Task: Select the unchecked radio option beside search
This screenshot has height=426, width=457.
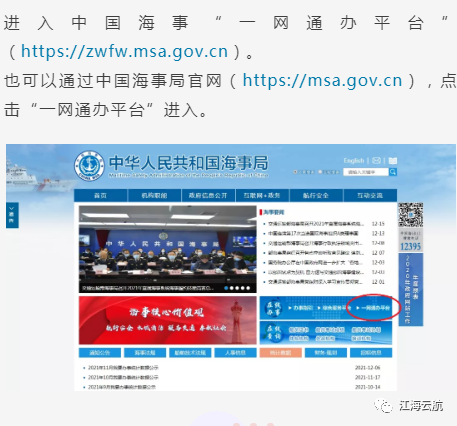Action: [320, 172]
